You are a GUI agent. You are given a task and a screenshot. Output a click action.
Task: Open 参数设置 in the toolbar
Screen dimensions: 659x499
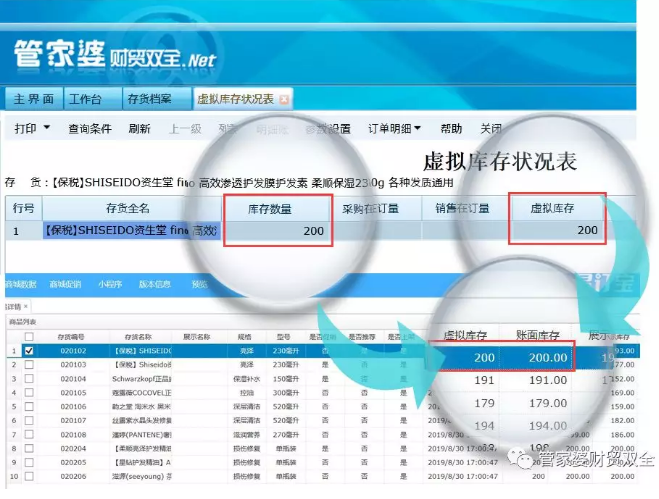[x=328, y=129]
